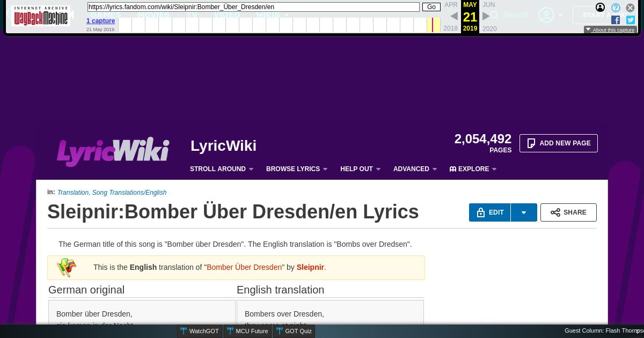This screenshot has height=338, width=644.
Task: Click the Wayback Go button
Action: [x=431, y=7]
